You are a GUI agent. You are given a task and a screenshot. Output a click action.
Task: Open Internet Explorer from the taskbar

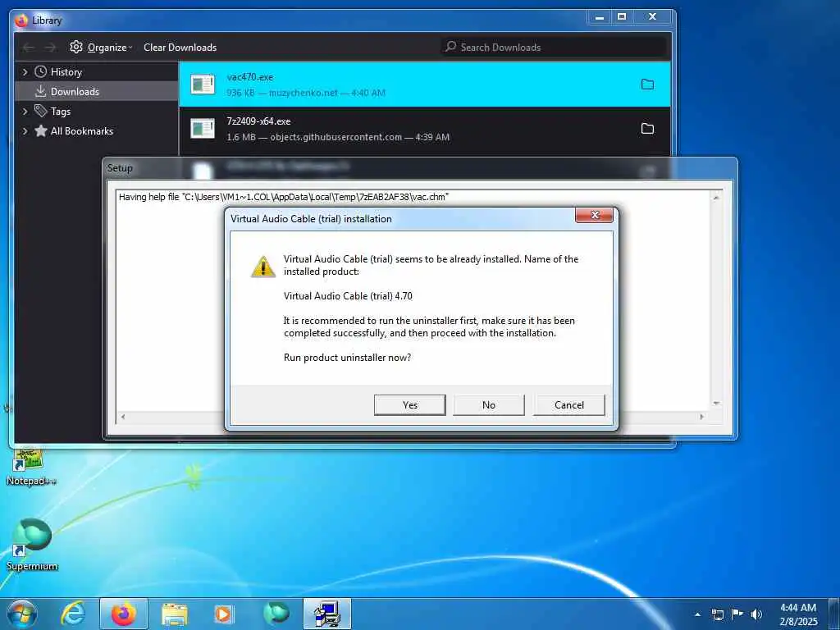click(x=72, y=614)
